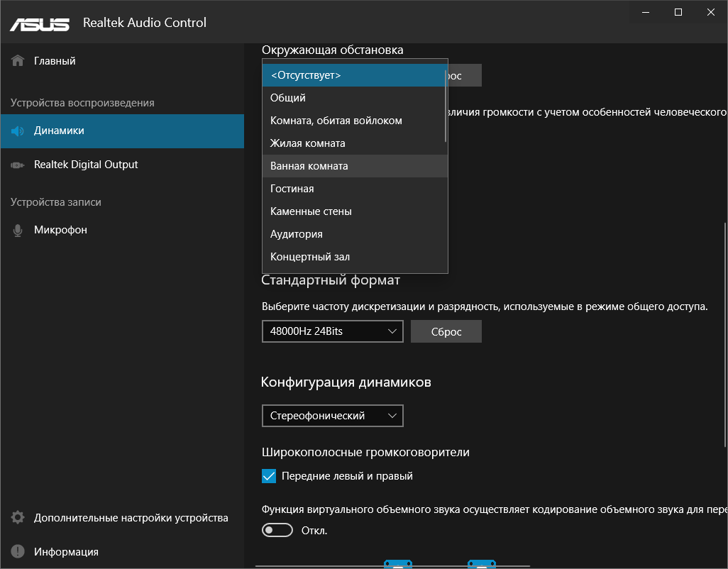The image size is (728, 569).
Task: Click Сброс button next to sample format
Action: (x=446, y=331)
